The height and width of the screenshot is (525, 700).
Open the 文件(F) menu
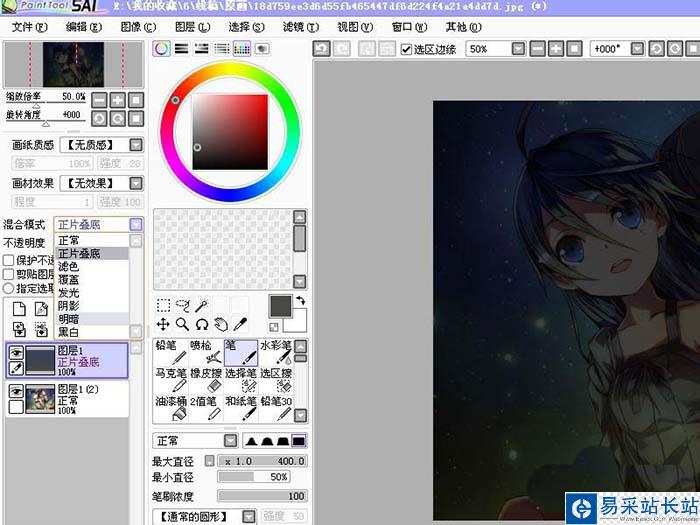point(29,27)
